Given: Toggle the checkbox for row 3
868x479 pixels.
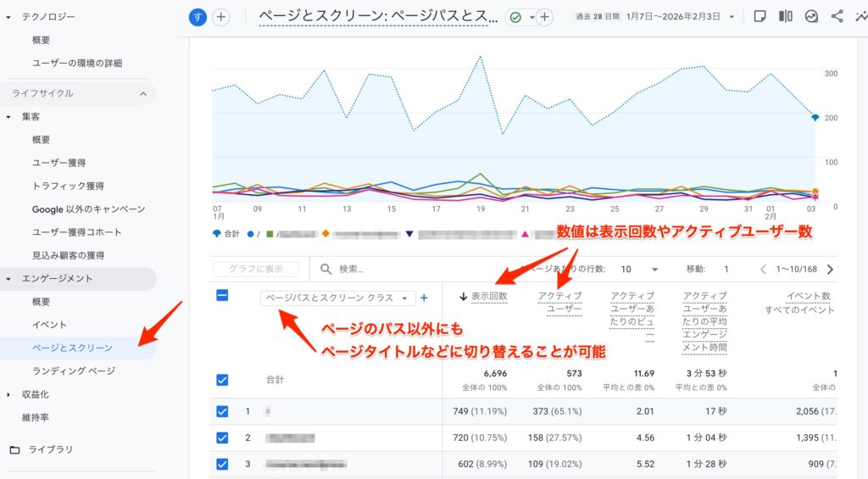Looking at the screenshot, I should point(222,464).
